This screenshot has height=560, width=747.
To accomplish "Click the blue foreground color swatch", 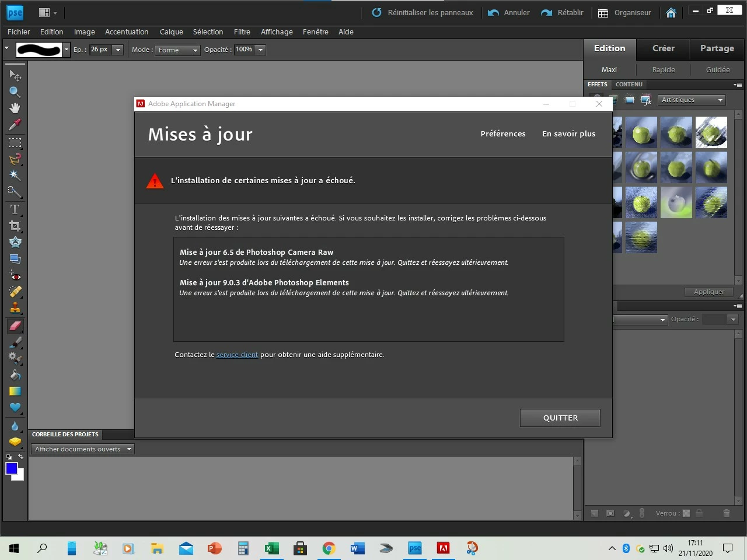I will (x=11, y=468).
